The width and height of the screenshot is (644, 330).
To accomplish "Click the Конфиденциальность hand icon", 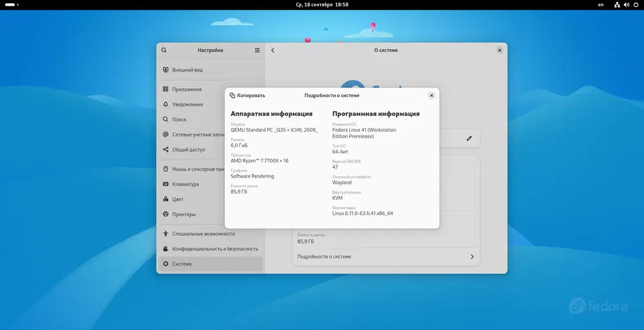I will coord(166,249).
